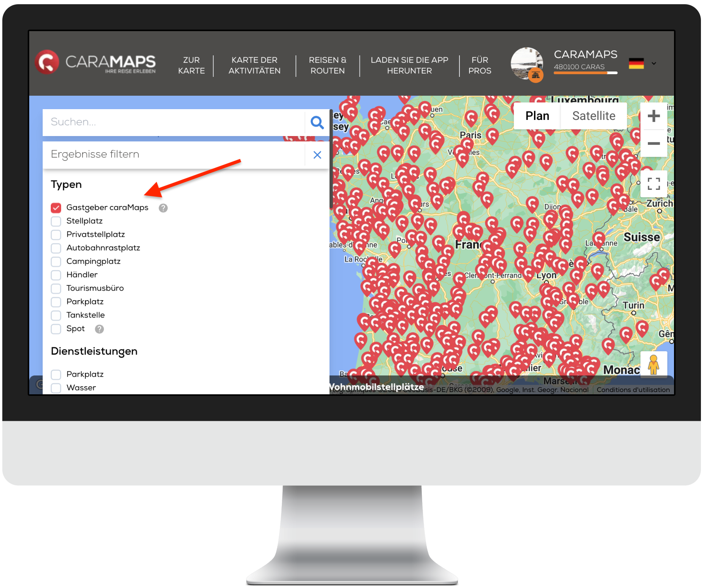The width and height of the screenshot is (704, 588).
Task: Click the Suisse map label
Action: pyautogui.click(x=642, y=237)
